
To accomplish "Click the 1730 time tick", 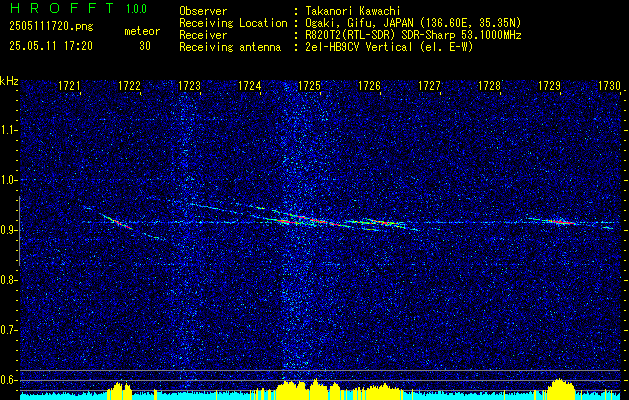I will (x=609, y=85).
